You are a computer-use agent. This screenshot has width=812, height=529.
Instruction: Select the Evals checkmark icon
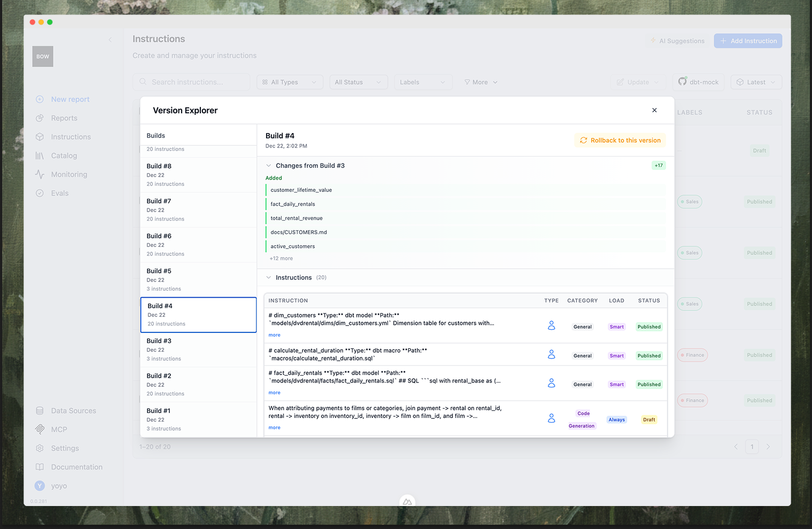click(x=40, y=193)
